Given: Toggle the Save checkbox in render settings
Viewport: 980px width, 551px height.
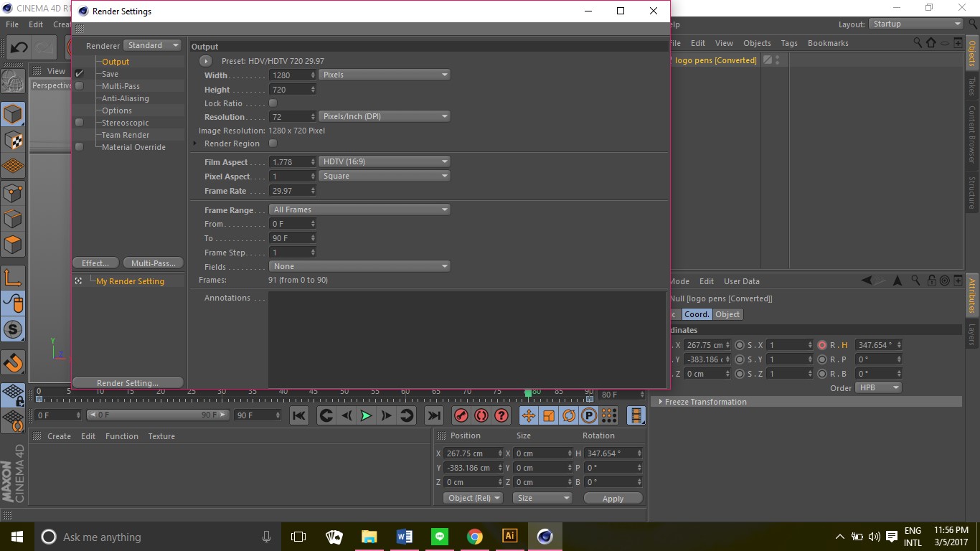Looking at the screenshot, I should point(80,74).
